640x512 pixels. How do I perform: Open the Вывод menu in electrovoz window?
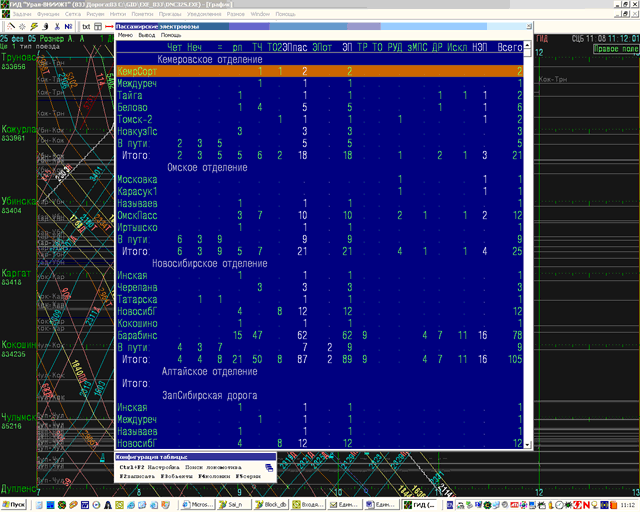147,35
